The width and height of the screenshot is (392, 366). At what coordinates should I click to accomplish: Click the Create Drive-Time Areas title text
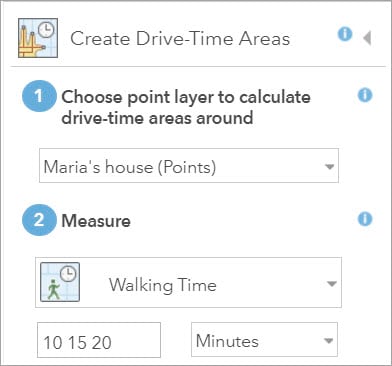tap(180, 38)
